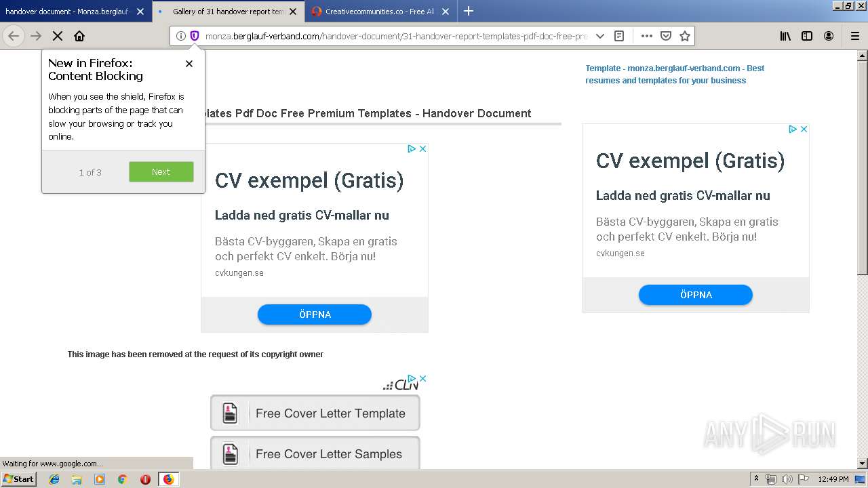This screenshot has height=488, width=868.
Task: Click cvkungen.se in center ad
Action: click(239, 273)
